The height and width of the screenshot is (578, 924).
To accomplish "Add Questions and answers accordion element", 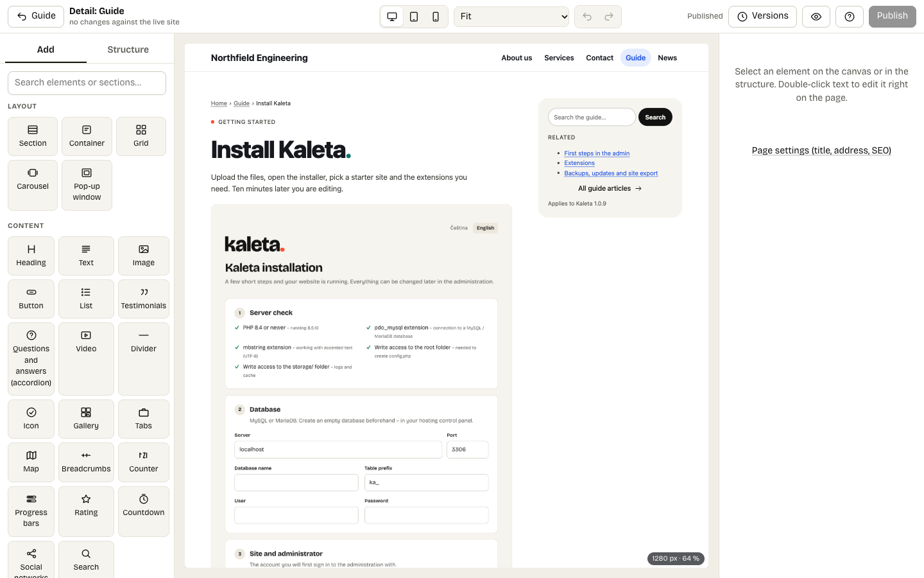I will 31,358.
